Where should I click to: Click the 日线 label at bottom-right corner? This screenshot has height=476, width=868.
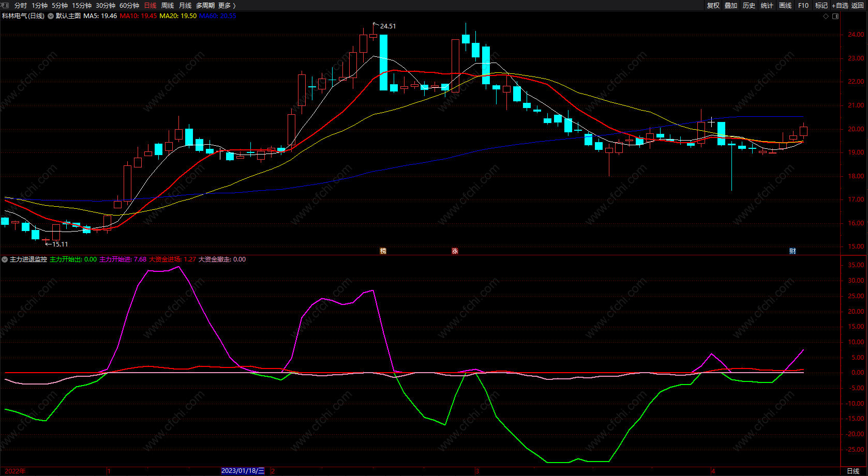click(853, 471)
